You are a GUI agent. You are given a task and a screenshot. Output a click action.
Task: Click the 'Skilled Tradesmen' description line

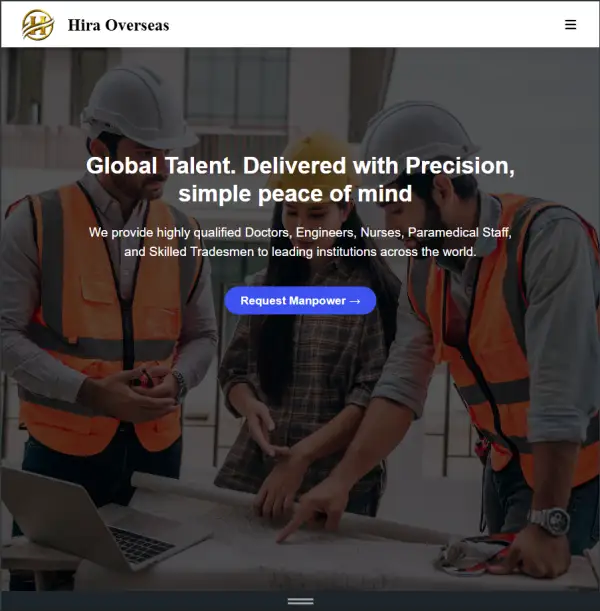300,252
